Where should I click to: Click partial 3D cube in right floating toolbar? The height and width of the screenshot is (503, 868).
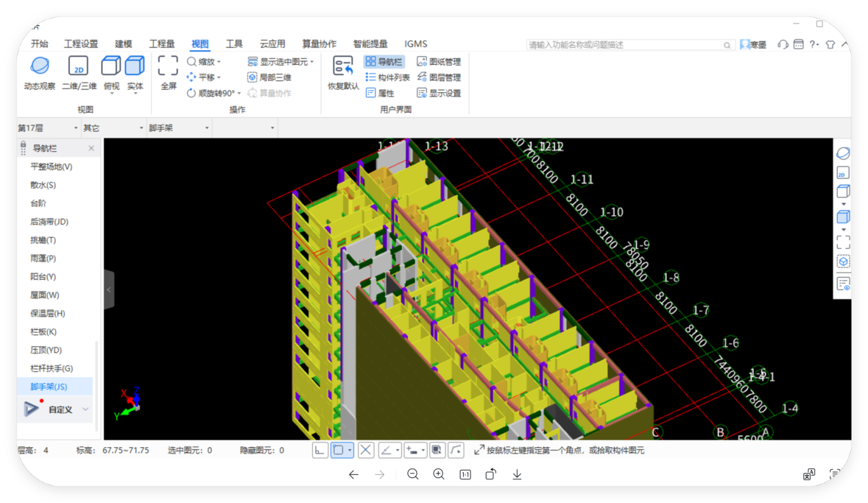click(843, 262)
